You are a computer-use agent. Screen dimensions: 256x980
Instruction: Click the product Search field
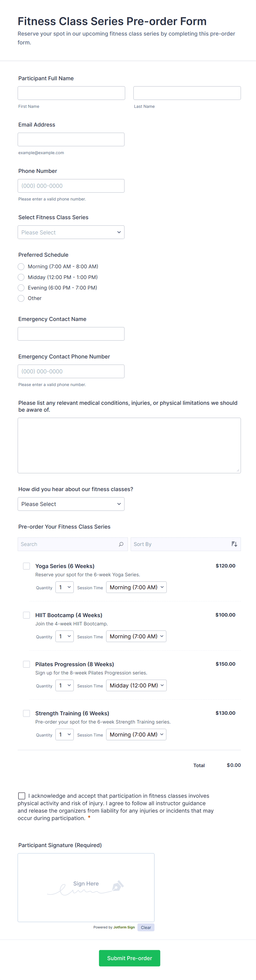click(68, 544)
